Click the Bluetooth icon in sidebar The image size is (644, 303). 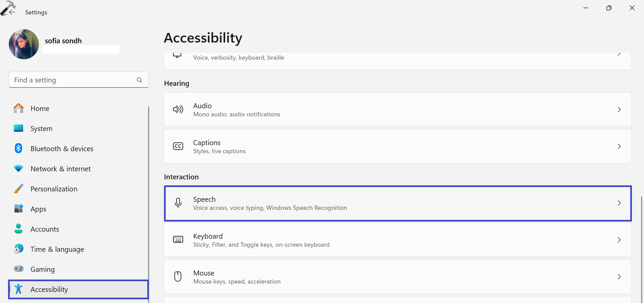[18, 148]
